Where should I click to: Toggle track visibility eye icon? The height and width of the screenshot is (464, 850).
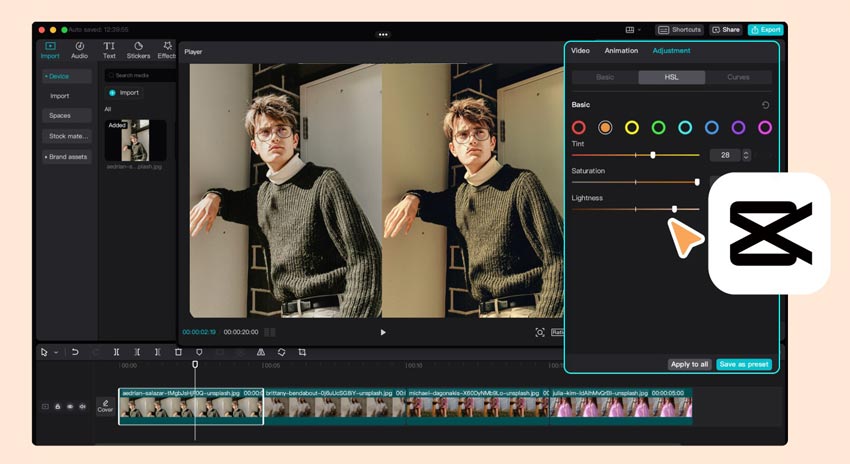tap(69, 407)
